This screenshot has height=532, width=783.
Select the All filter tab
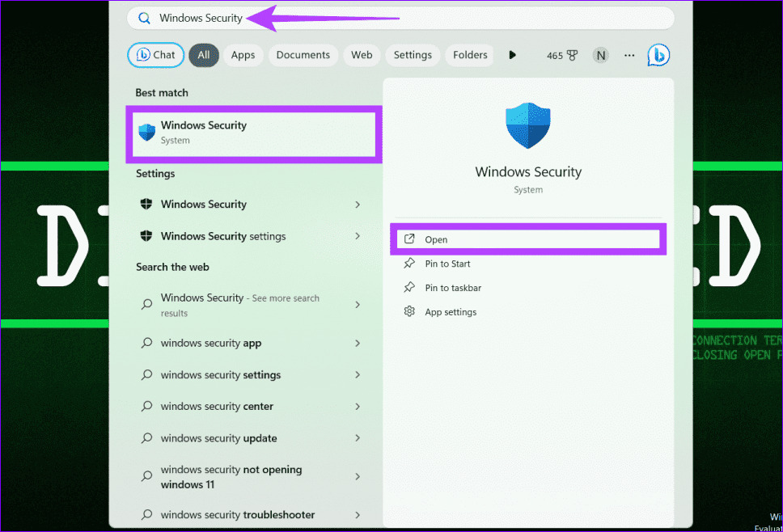[x=204, y=55]
